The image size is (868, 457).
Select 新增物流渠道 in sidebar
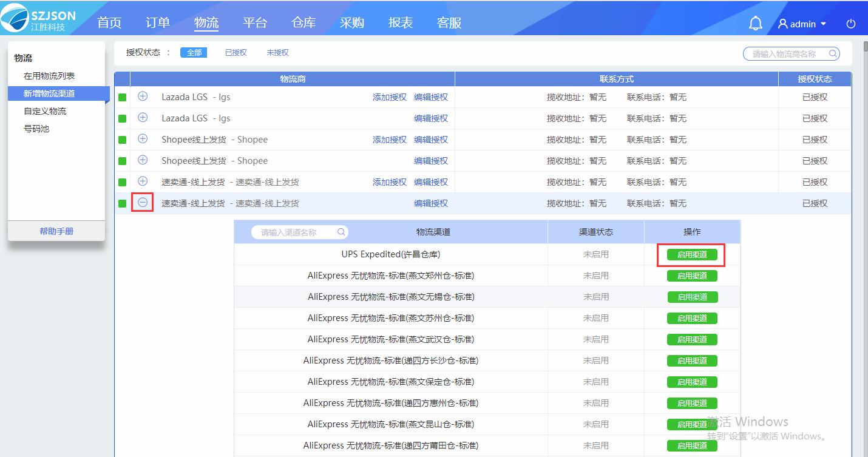click(x=58, y=94)
